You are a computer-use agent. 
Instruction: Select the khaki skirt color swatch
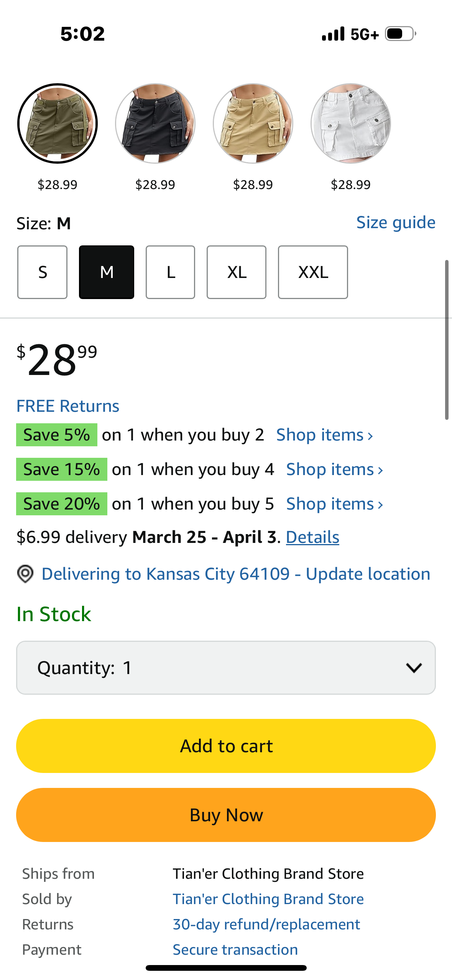coord(253,123)
